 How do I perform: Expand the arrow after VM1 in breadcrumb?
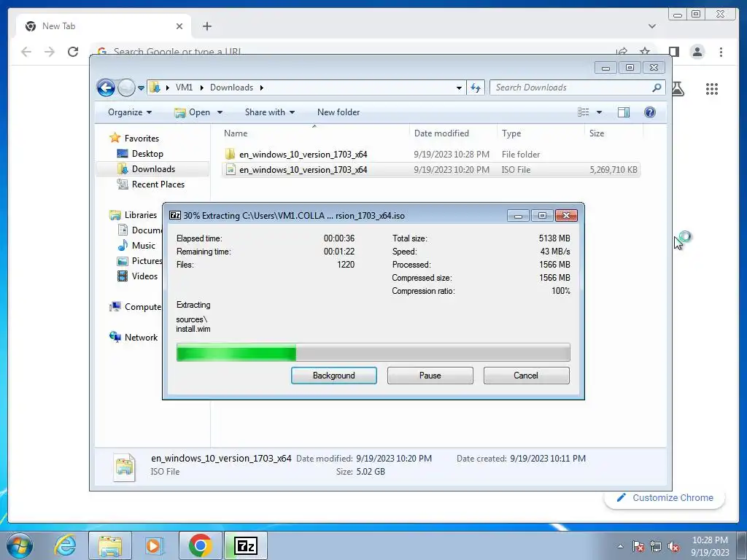[x=201, y=87]
